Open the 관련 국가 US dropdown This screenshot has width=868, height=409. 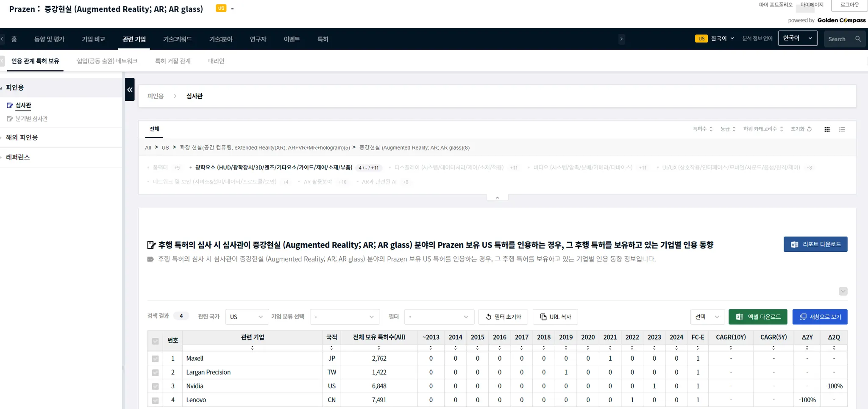point(247,317)
